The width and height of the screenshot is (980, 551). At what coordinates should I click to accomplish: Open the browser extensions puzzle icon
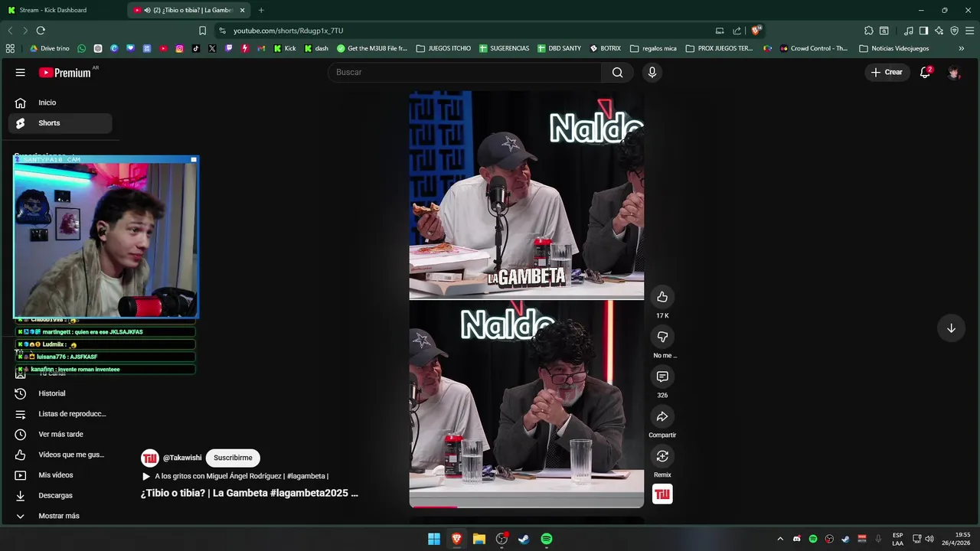coord(868,31)
